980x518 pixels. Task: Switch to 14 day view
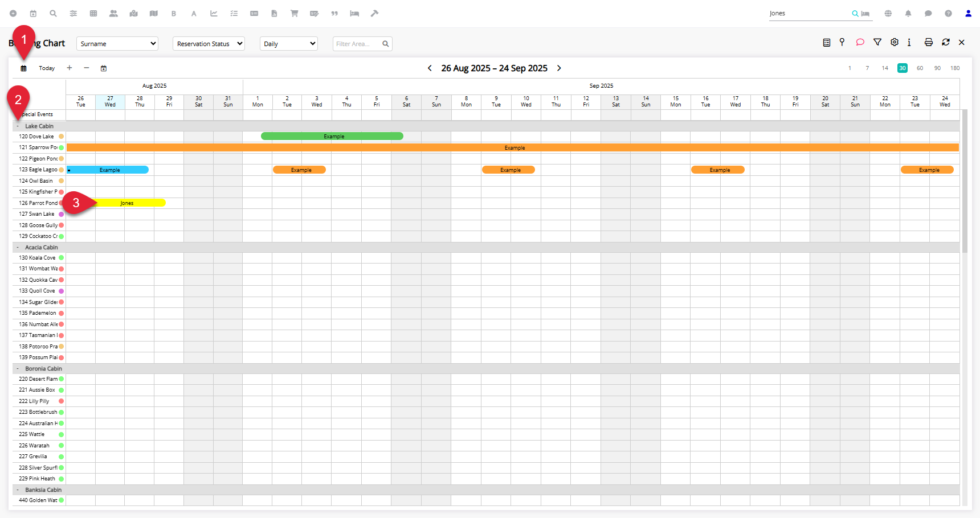[x=885, y=68]
